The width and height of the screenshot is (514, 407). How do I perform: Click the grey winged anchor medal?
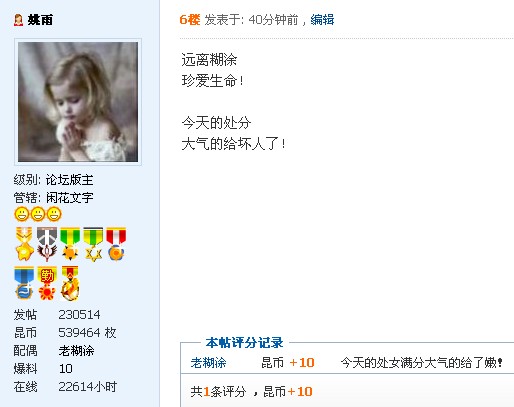click(47, 244)
